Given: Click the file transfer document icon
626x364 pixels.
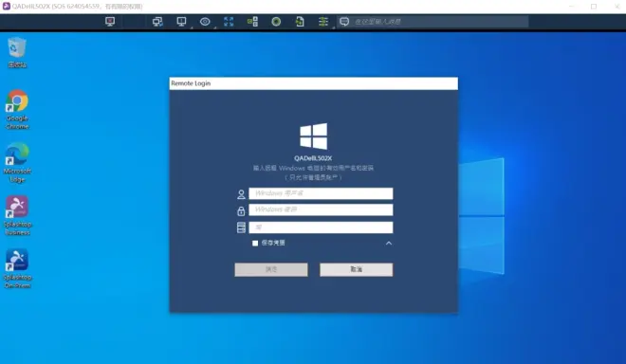Looking at the screenshot, I should click(x=300, y=22).
